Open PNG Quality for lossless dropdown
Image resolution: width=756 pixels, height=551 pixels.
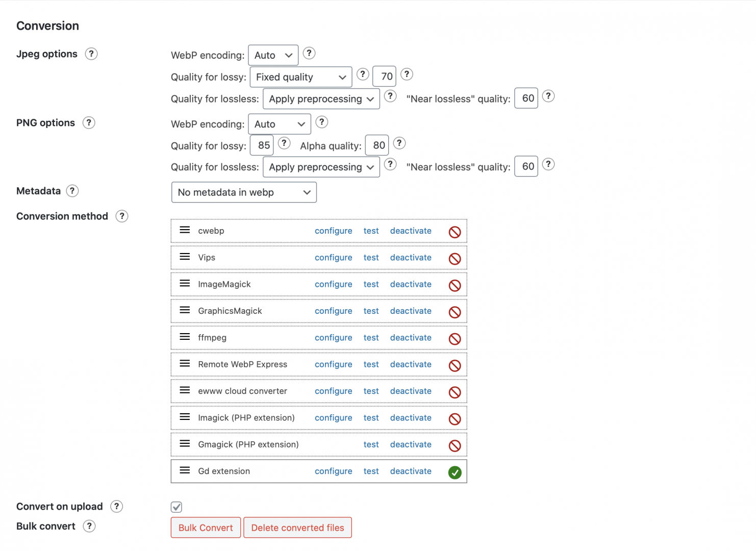[321, 167]
